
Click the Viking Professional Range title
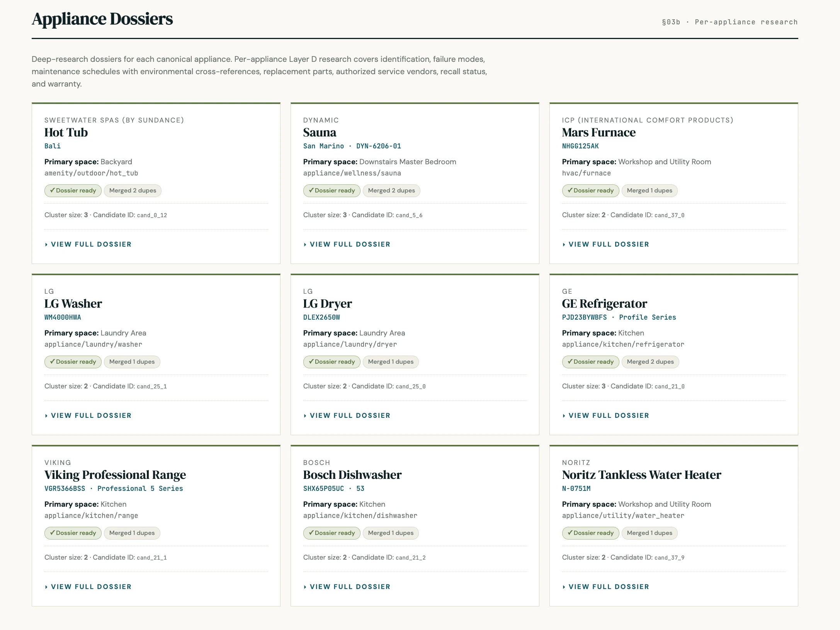coord(115,475)
